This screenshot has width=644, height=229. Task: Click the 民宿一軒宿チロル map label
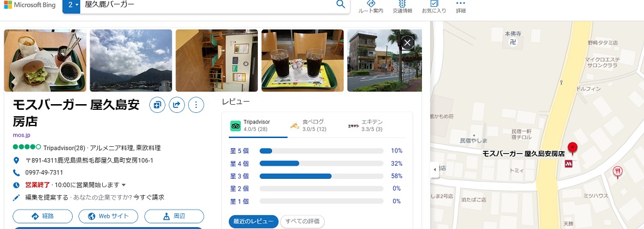521,134
